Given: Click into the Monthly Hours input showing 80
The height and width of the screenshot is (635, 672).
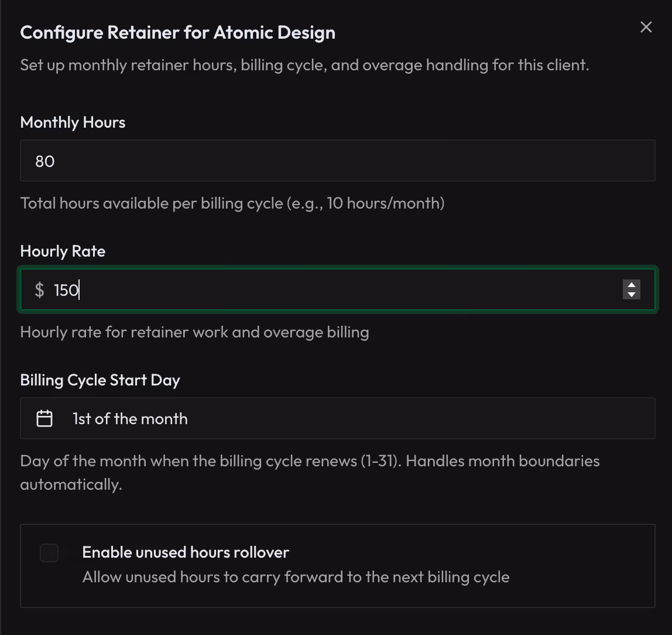Looking at the screenshot, I should point(337,161).
